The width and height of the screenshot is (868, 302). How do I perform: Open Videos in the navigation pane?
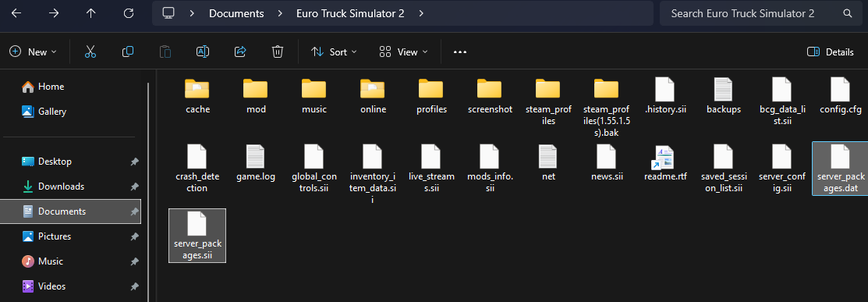point(44,286)
